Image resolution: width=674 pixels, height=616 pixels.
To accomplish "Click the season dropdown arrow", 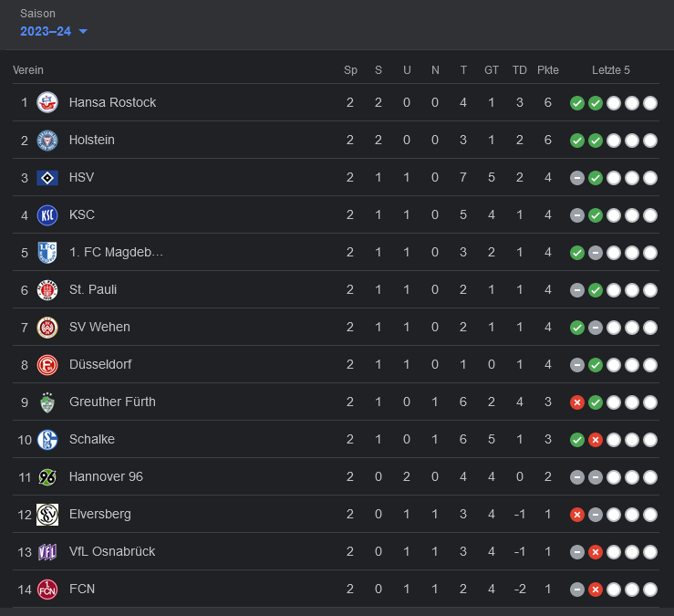I will (x=83, y=32).
